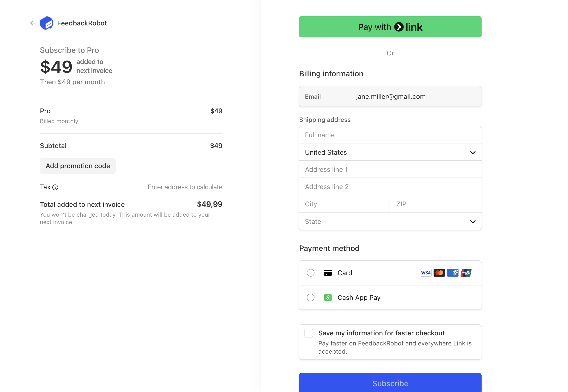Click the UnionPay logo
Image resolution: width=568 pixels, height=392 pixels.
click(466, 273)
